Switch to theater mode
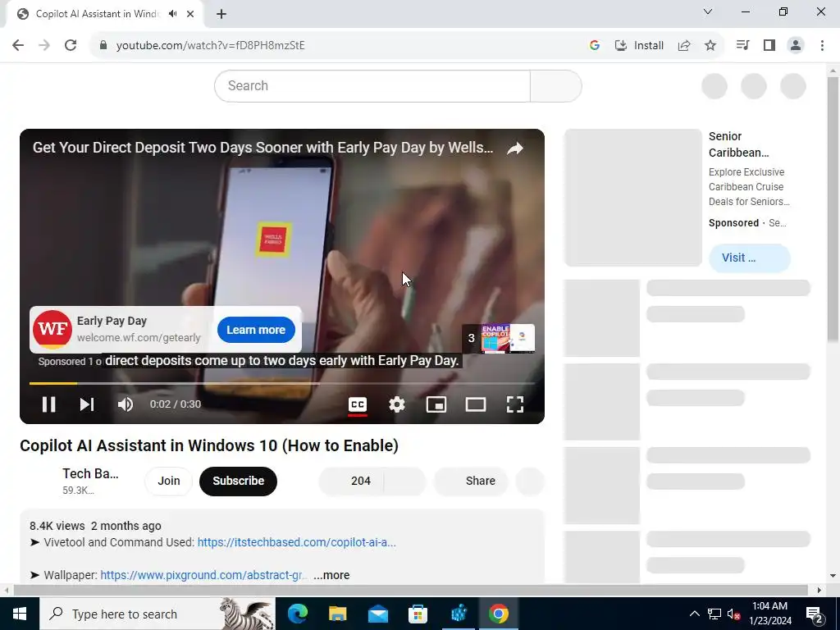 pos(476,404)
